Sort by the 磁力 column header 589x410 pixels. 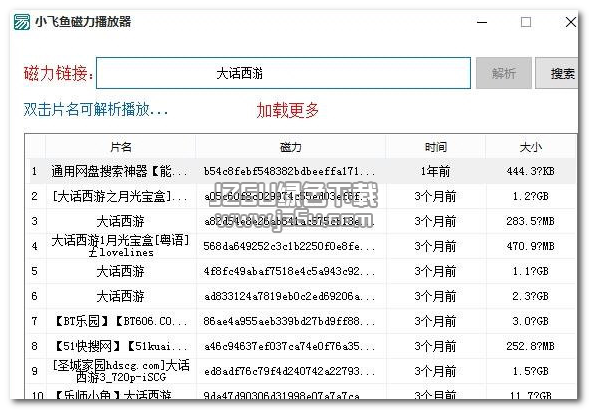(x=290, y=147)
